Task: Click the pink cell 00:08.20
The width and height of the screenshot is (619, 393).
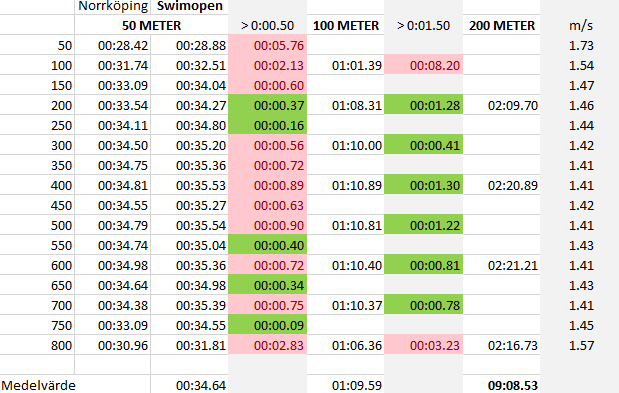Action: point(424,65)
